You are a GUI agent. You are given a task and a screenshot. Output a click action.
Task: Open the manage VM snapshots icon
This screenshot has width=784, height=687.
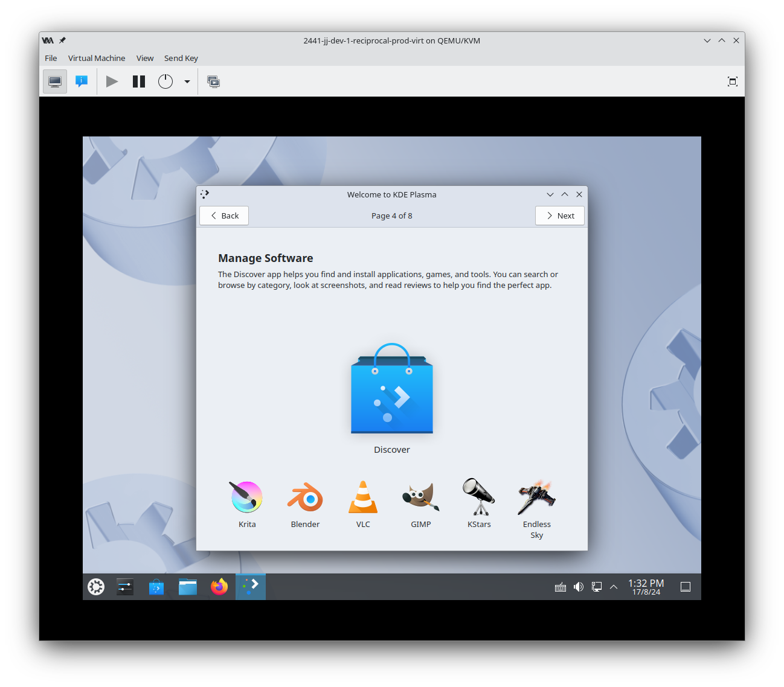click(x=214, y=81)
